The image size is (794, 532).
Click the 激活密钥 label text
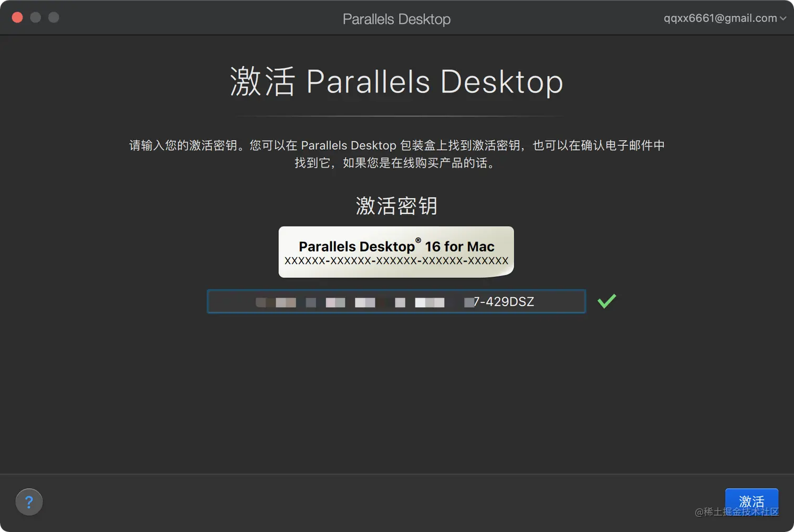(396, 205)
